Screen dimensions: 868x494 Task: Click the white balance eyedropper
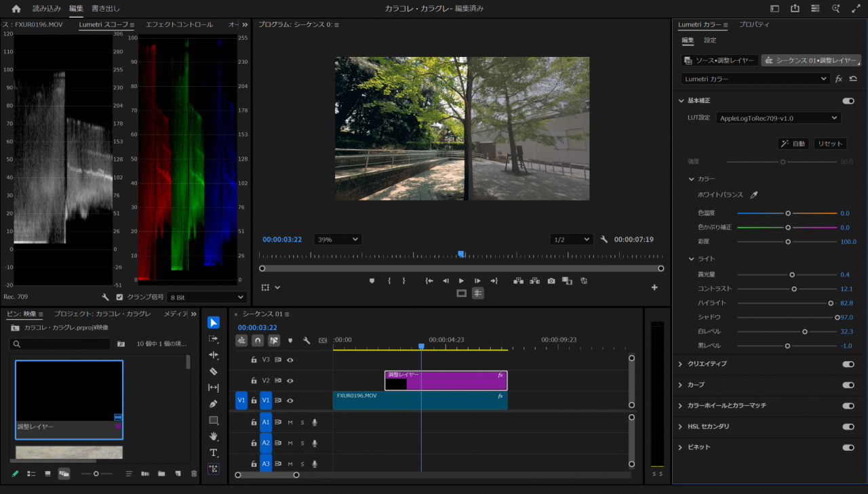[753, 195]
